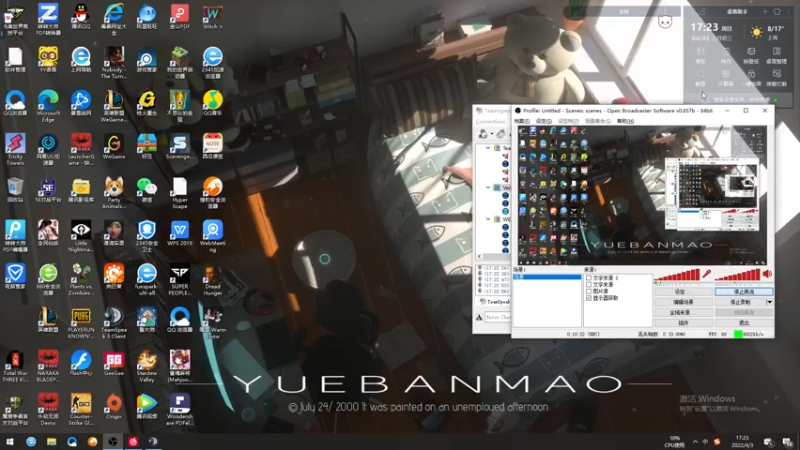The width and height of the screenshot is (800, 450).
Task: Open the Microsoft Edge desktop icon
Action: [x=48, y=106]
